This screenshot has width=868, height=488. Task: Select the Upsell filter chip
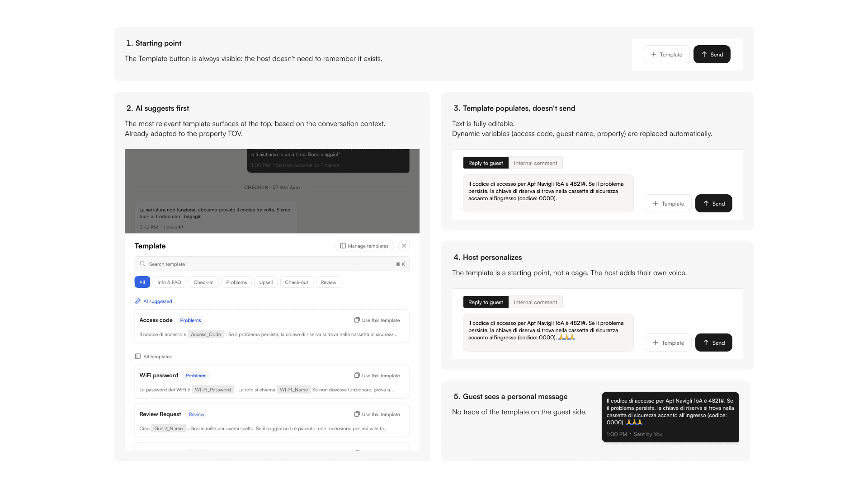(x=266, y=282)
